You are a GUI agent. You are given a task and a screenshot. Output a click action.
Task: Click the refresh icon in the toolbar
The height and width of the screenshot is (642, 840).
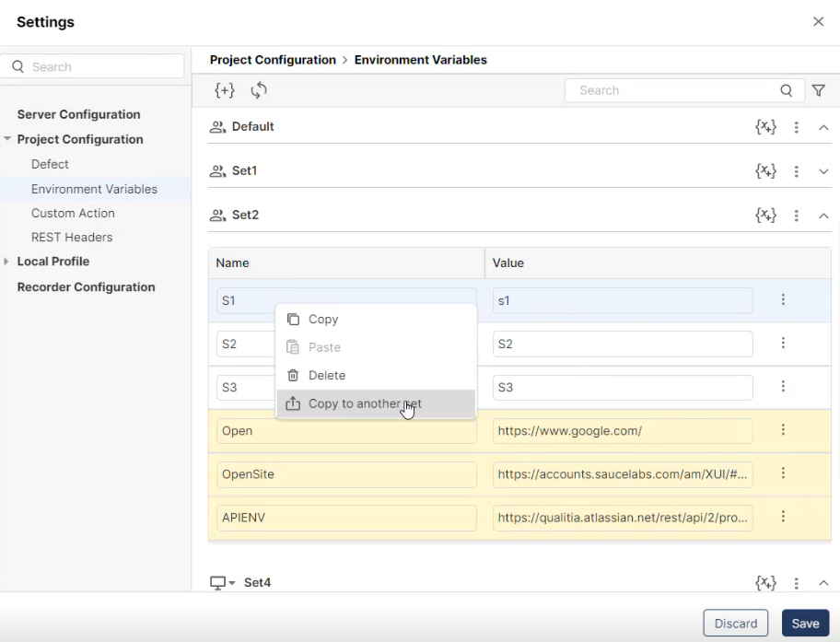pos(259,90)
